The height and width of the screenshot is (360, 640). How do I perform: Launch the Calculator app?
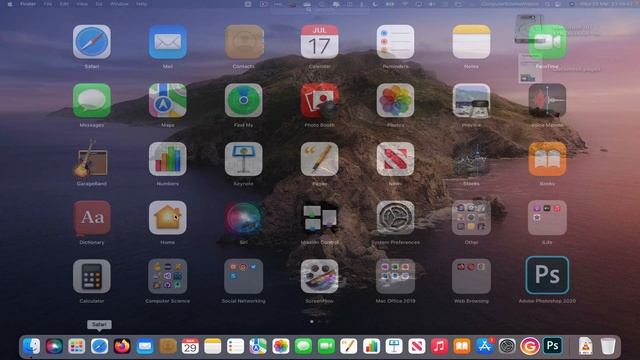point(91,276)
